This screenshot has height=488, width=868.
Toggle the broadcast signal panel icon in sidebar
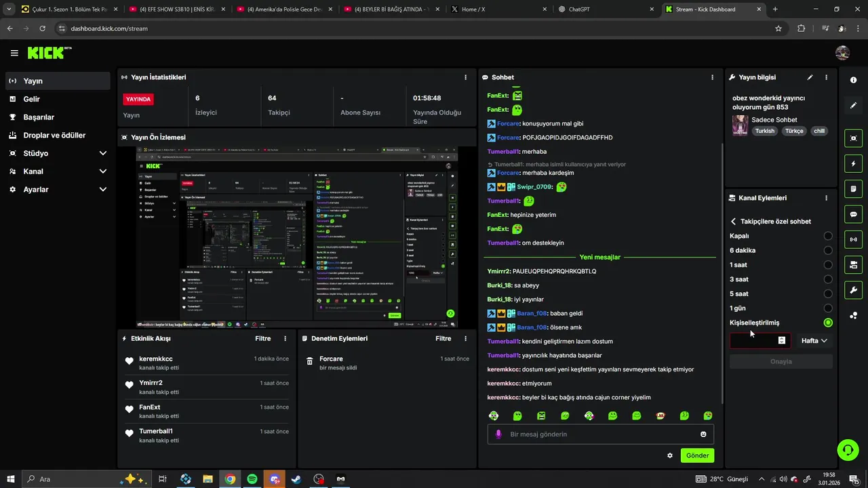(x=853, y=239)
